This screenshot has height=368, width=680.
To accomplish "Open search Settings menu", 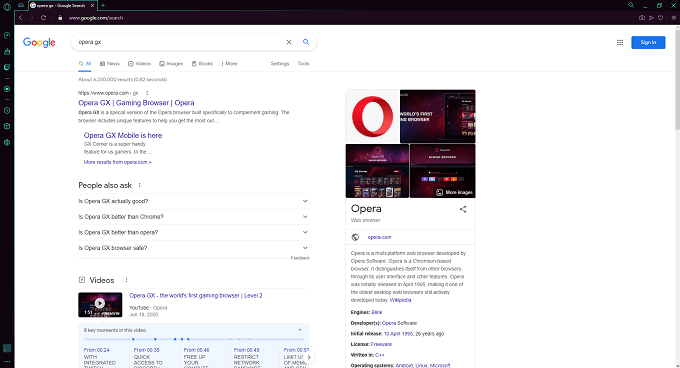I will pyautogui.click(x=280, y=64).
